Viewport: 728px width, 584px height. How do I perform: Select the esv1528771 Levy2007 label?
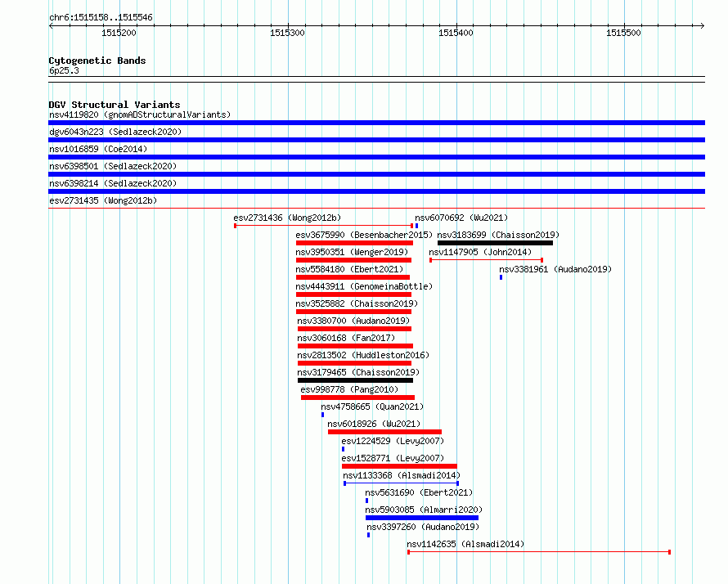pos(393,458)
